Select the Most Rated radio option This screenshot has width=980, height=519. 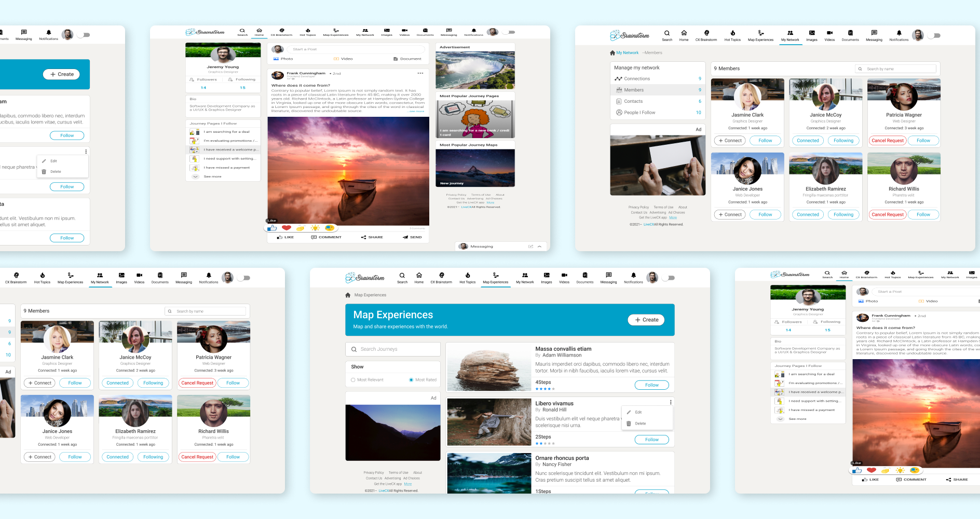point(411,380)
